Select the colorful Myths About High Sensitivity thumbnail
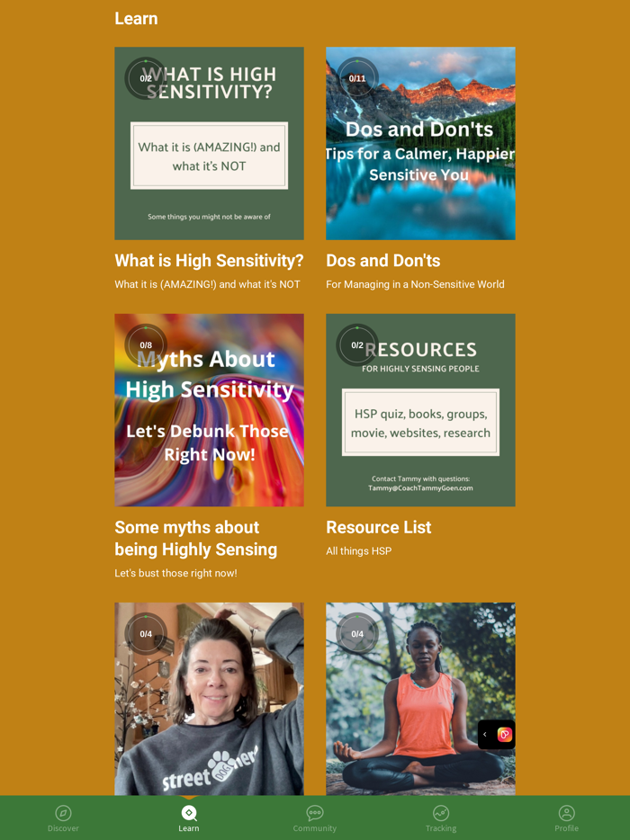Viewport: 630px width, 840px height. [209, 410]
